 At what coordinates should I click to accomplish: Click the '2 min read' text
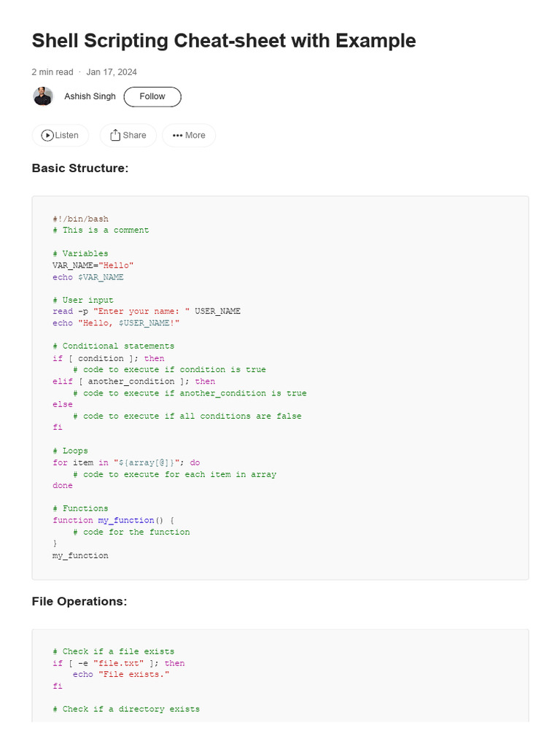(x=52, y=72)
